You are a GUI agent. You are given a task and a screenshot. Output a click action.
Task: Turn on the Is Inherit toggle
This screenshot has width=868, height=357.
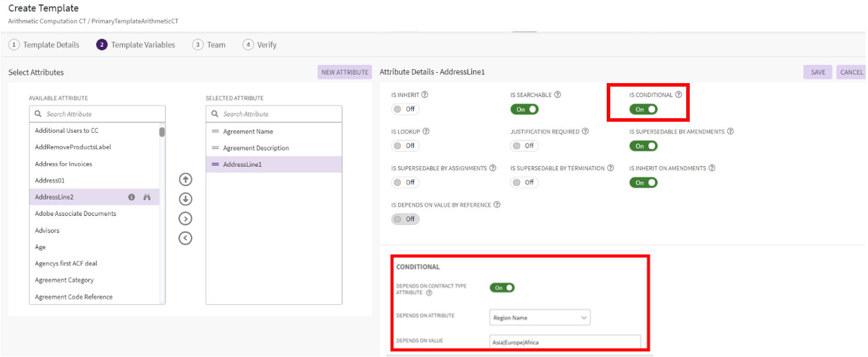click(405, 109)
